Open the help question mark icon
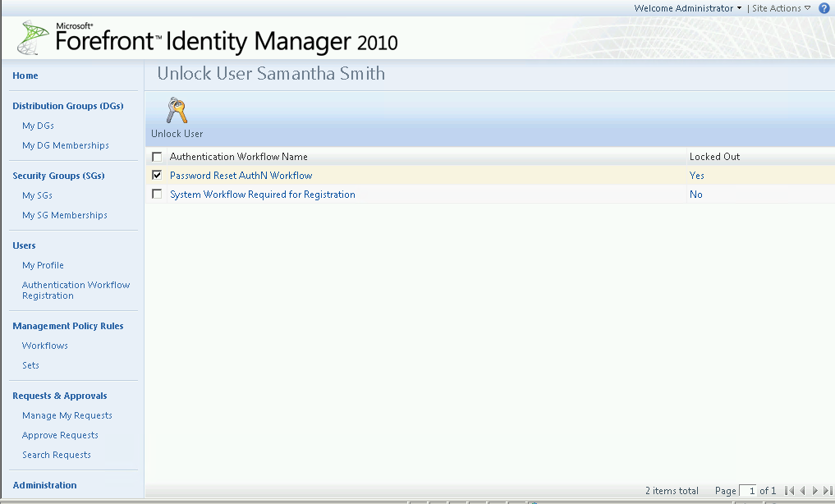 824,8
